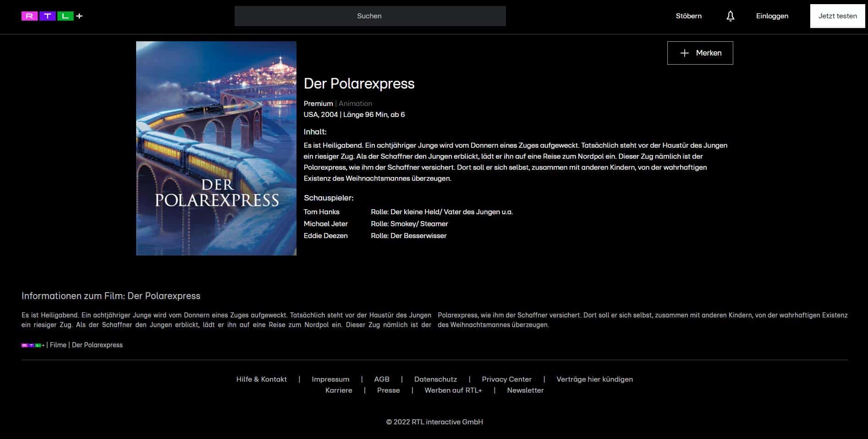Click Einloggen to sign in
This screenshot has height=439, width=868.
click(x=772, y=16)
